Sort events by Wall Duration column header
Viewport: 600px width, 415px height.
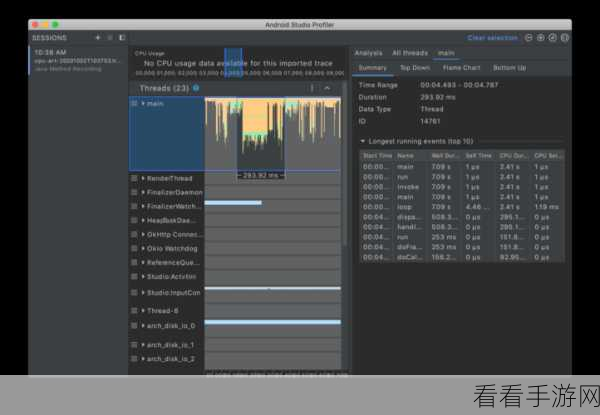click(x=445, y=156)
